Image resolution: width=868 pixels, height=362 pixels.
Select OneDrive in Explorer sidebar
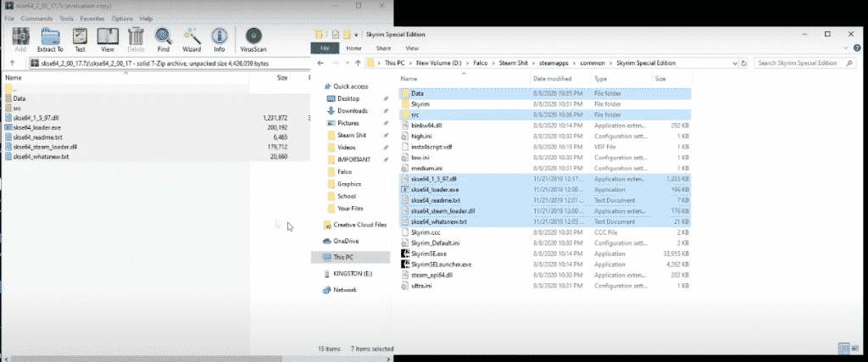[x=341, y=241]
